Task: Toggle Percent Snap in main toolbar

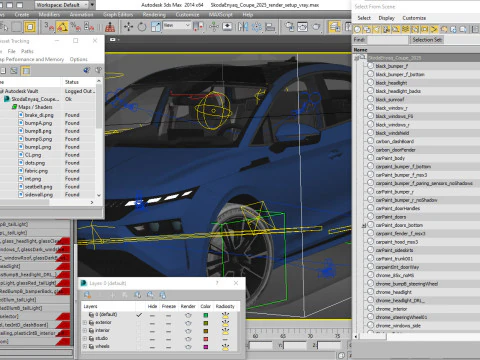Action: pyautogui.click(x=76, y=27)
